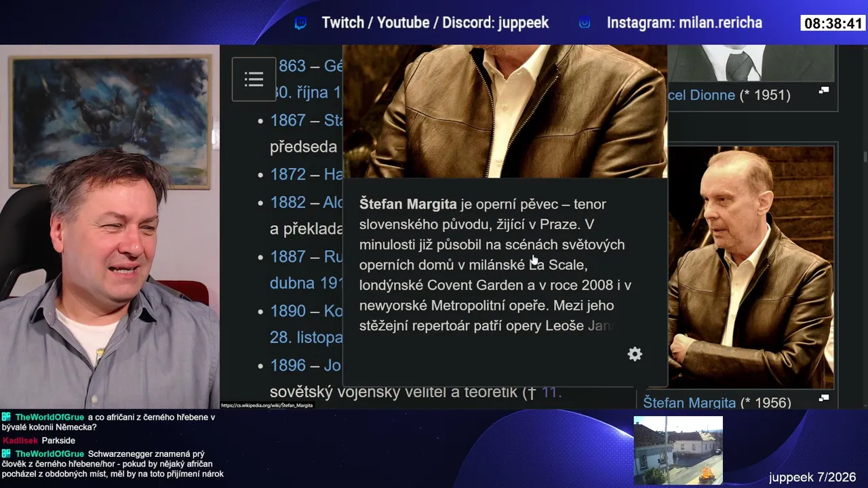Screen dimensions: 868x488
Task: Open Štefan Margita link in photo caption
Action: point(690,403)
